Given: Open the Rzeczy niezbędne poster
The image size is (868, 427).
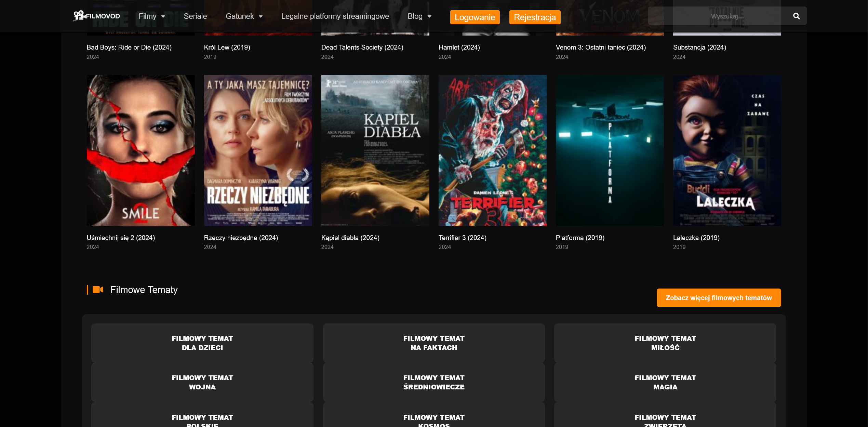Looking at the screenshot, I should click(258, 150).
